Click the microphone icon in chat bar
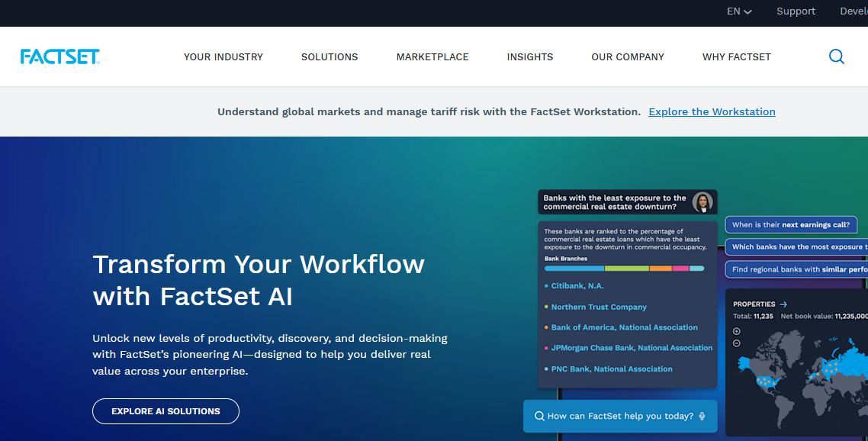The height and width of the screenshot is (441, 868). [x=702, y=416]
